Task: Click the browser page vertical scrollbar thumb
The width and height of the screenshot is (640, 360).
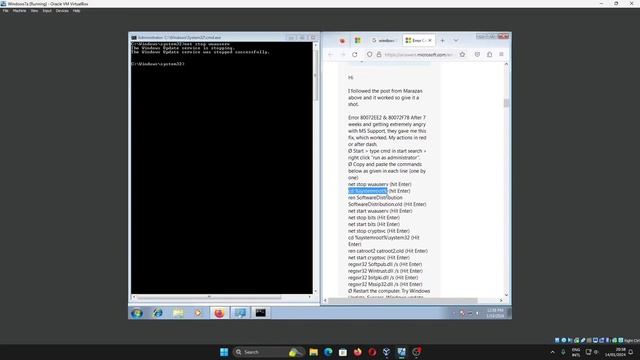Action: pos(507,103)
